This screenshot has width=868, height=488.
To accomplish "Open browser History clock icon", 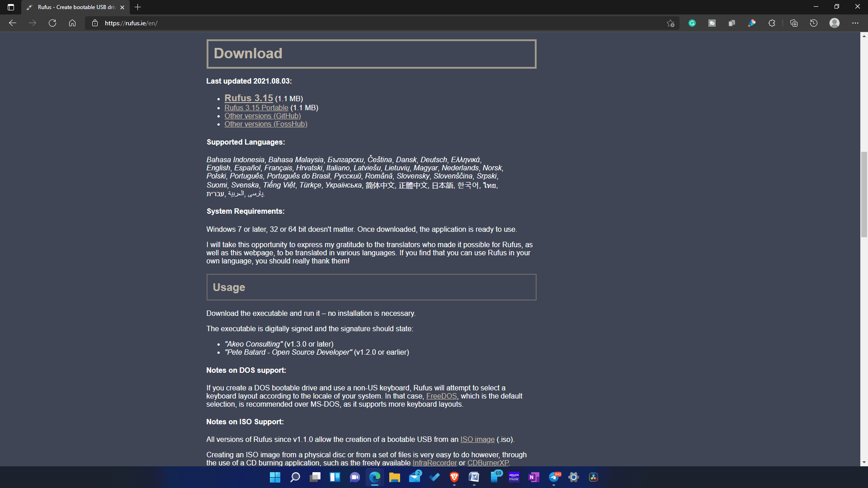I will click(x=814, y=23).
